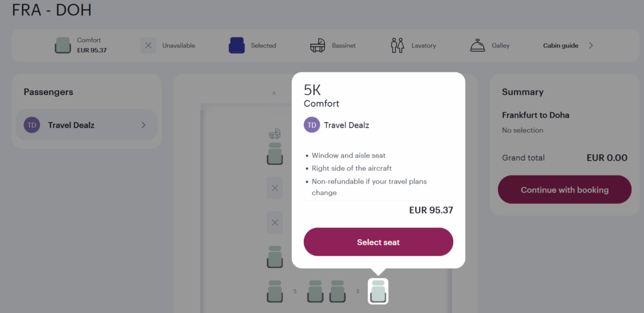The height and width of the screenshot is (313, 644).
Task: Click the Galley cloche icon in legend
Action: 478,46
